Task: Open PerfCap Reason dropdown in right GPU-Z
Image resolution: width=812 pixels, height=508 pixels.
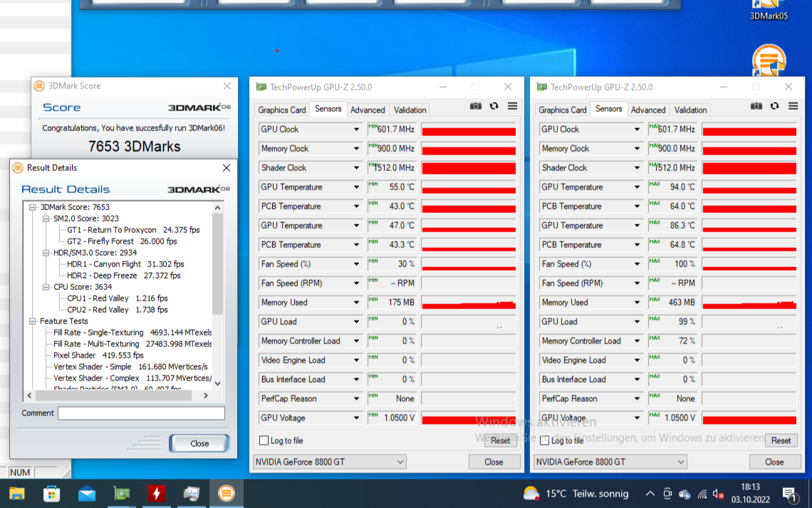Action: pyautogui.click(x=637, y=399)
